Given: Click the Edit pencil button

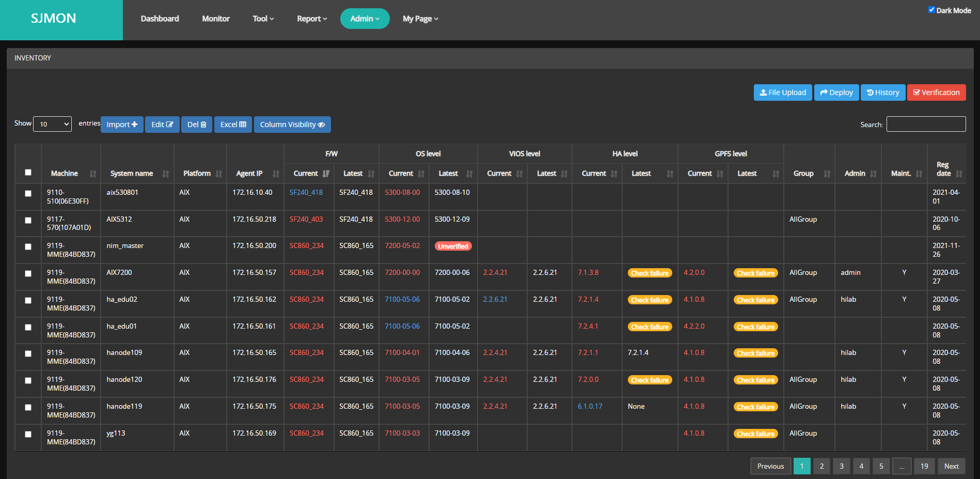Looking at the screenshot, I should point(162,125).
